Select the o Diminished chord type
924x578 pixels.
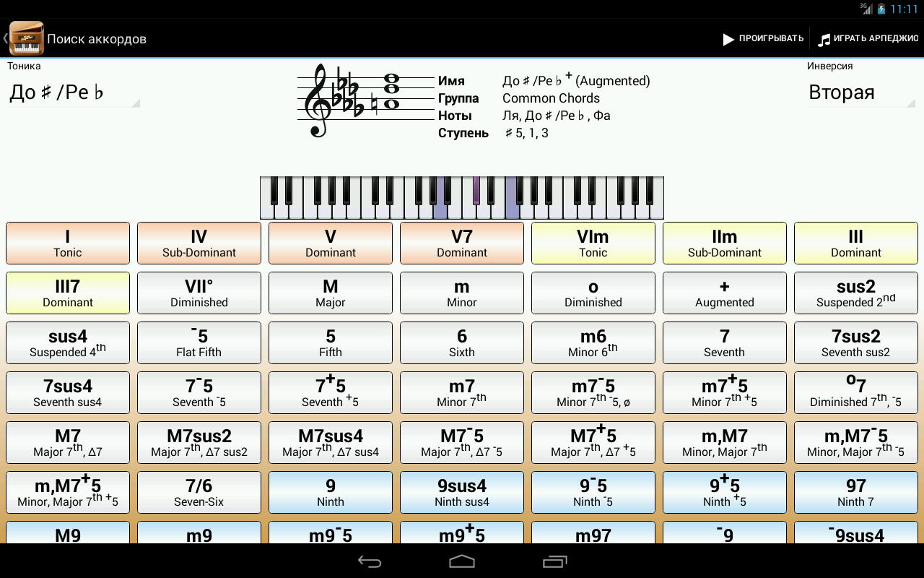[593, 293]
